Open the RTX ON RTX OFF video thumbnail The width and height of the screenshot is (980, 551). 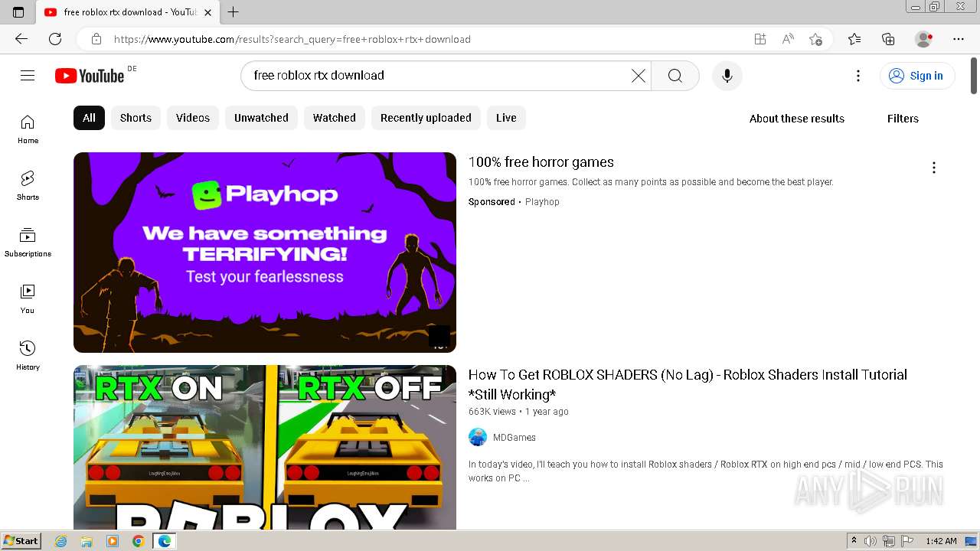pyautogui.click(x=265, y=447)
